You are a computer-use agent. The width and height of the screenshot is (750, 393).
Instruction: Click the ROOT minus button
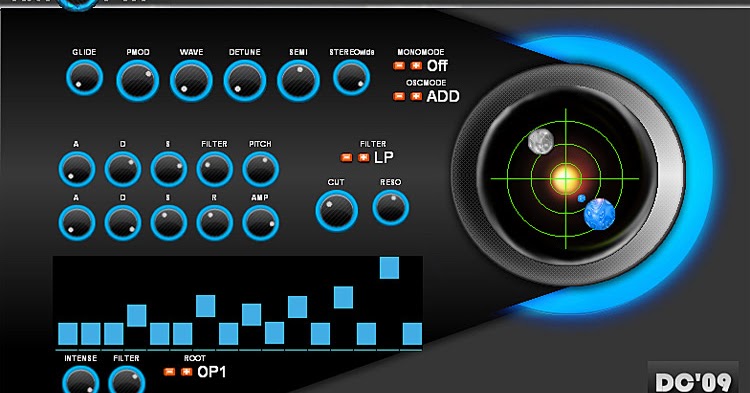pyautogui.click(x=169, y=372)
